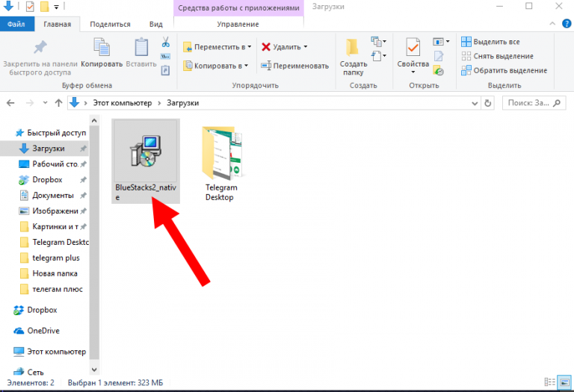
Task: Click the search magnifier icon
Action: click(557, 103)
